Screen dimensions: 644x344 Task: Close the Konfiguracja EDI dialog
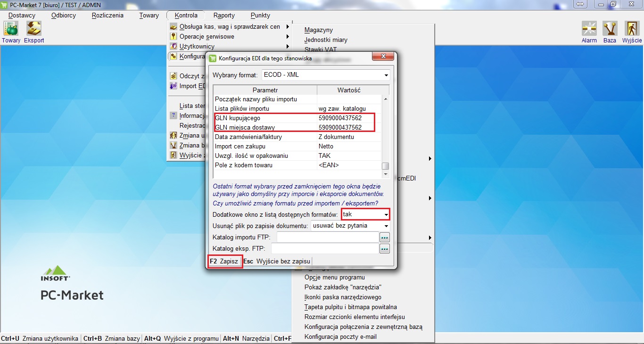tap(382, 57)
